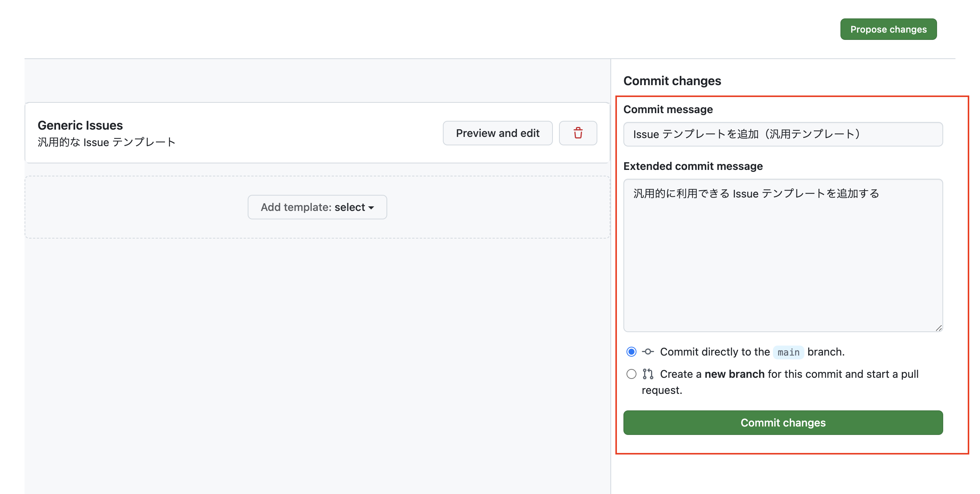
Task: Click the Propose changes button
Action: coord(888,29)
